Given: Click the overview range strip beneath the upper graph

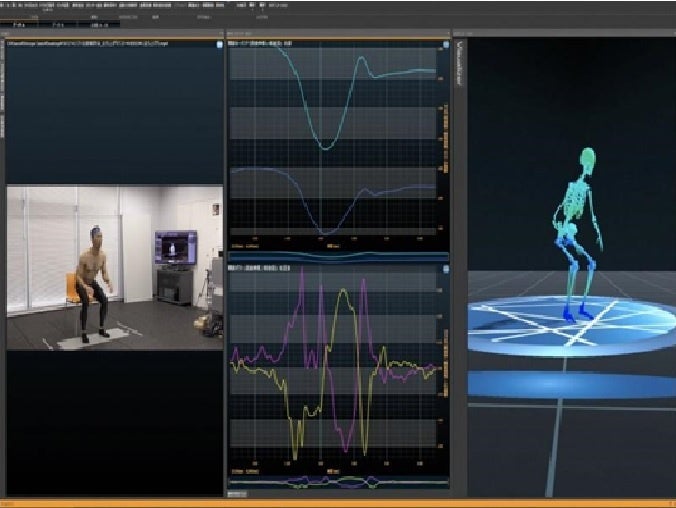Looking at the screenshot, I should [338, 257].
